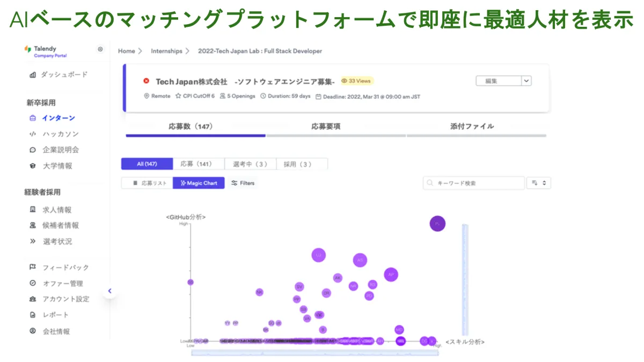Select ハッカソン in the sidebar
The height and width of the screenshot is (362, 644).
(x=61, y=134)
